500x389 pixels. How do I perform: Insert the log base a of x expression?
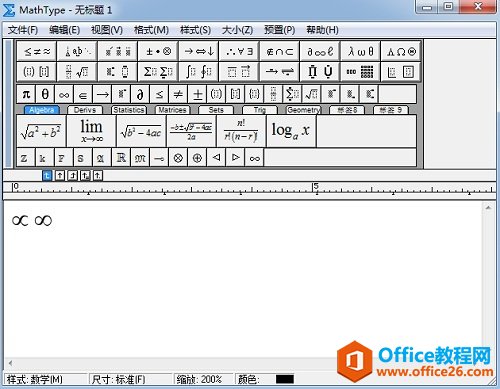point(291,131)
